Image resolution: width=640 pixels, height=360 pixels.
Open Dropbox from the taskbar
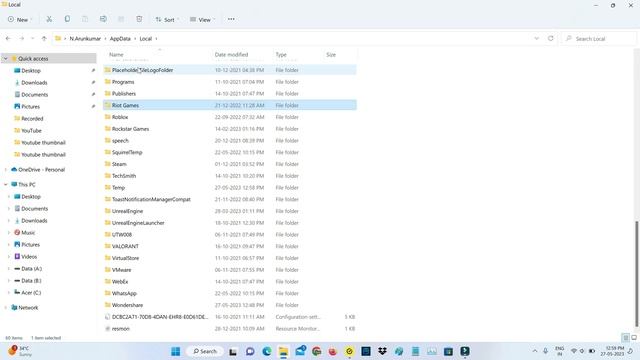(x=382, y=351)
